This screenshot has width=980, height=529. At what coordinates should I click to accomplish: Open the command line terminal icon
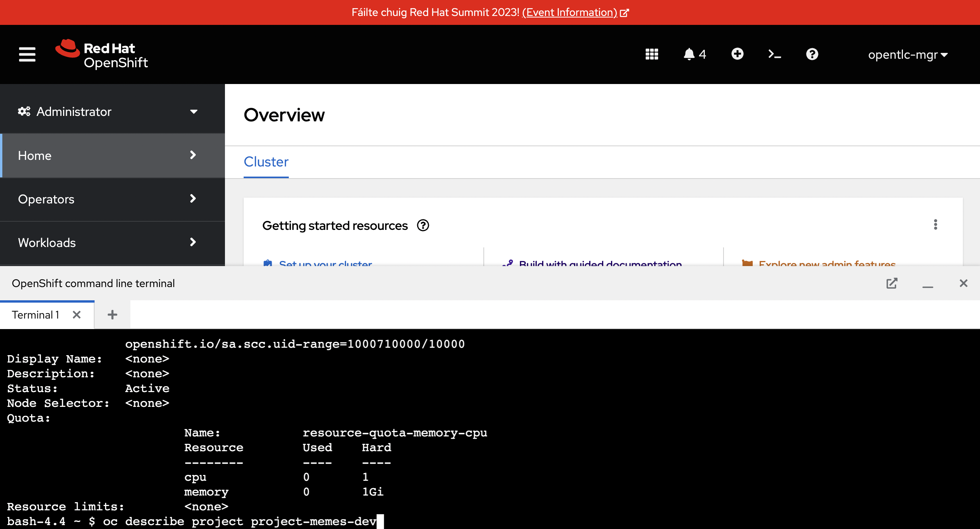[775, 54]
